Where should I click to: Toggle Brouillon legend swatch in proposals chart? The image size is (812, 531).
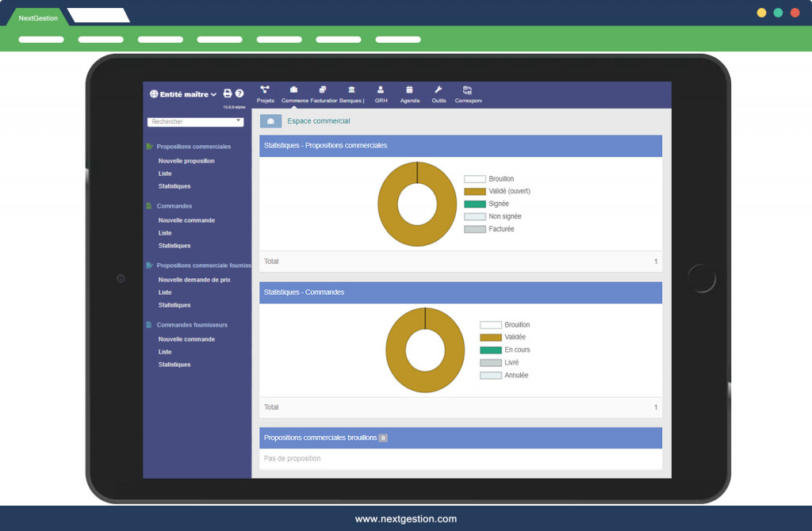click(475, 179)
